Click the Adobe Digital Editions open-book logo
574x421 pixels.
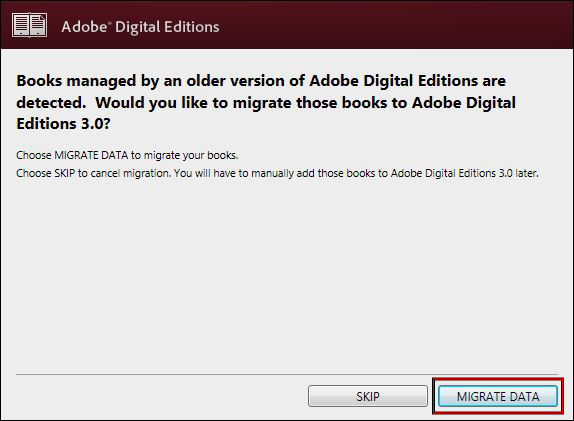(x=29, y=25)
